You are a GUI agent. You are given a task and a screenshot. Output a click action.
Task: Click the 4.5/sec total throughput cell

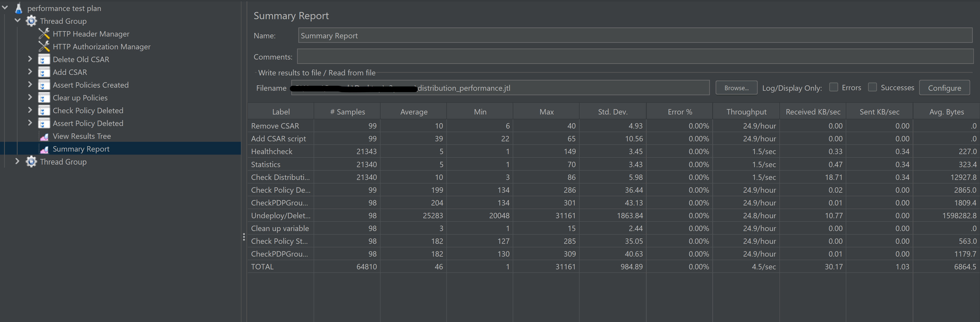(746, 267)
